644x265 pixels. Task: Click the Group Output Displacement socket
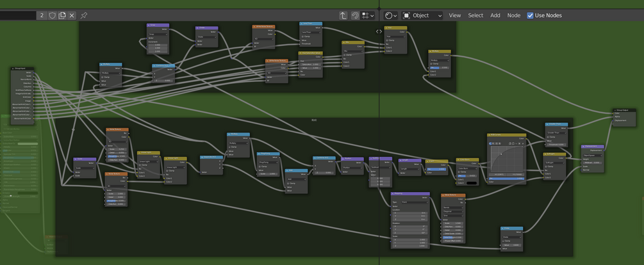click(613, 120)
